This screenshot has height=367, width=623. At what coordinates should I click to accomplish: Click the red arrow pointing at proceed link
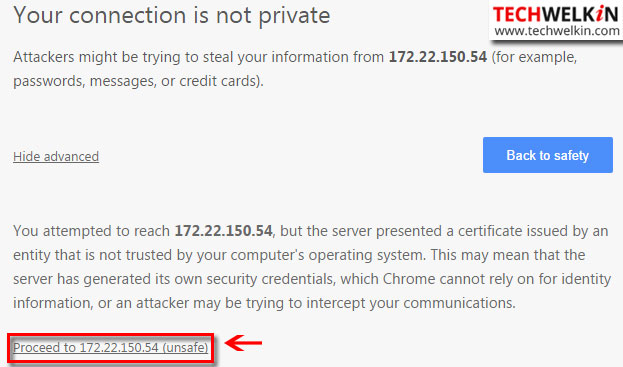(244, 342)
